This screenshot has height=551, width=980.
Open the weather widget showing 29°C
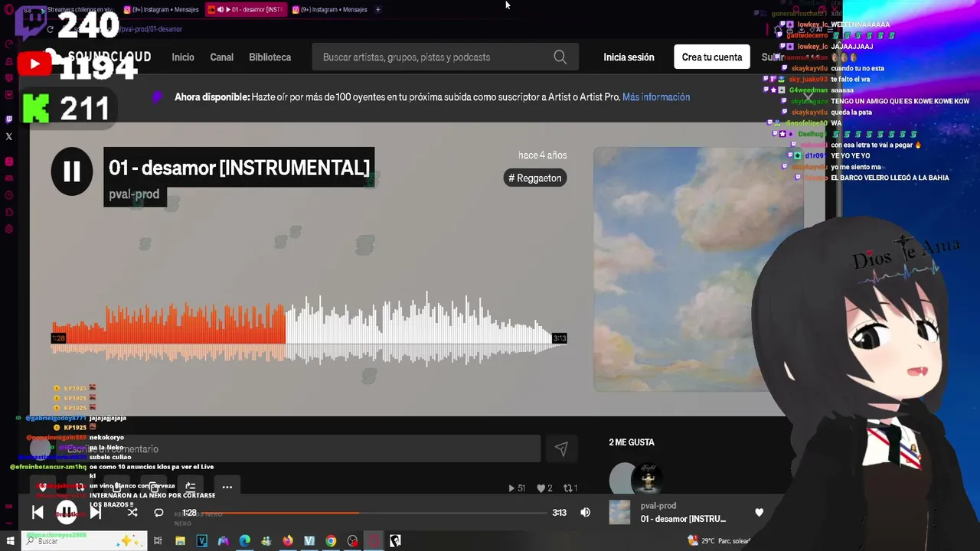click(719, 541)
